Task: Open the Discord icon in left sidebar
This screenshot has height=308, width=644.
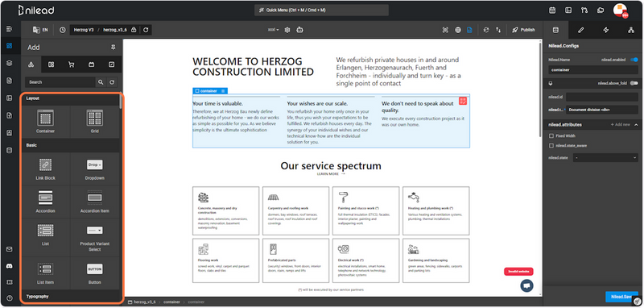Action: (10, 266)
